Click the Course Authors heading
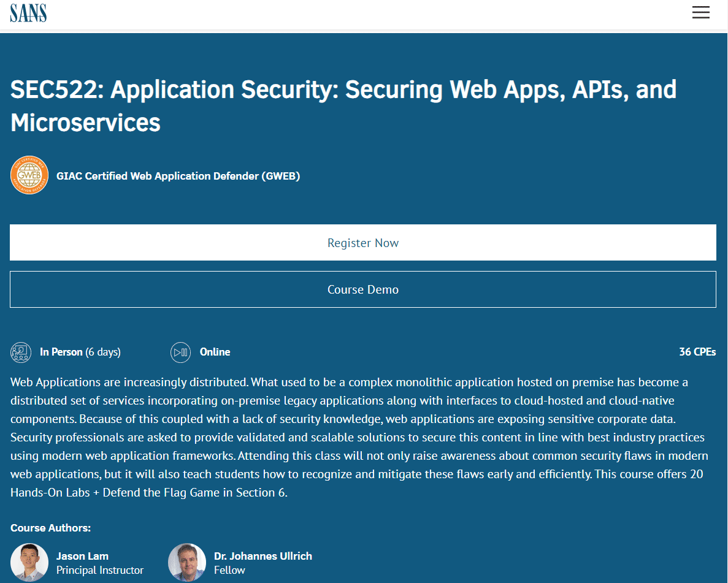The image size is (728, 583). 50,528
